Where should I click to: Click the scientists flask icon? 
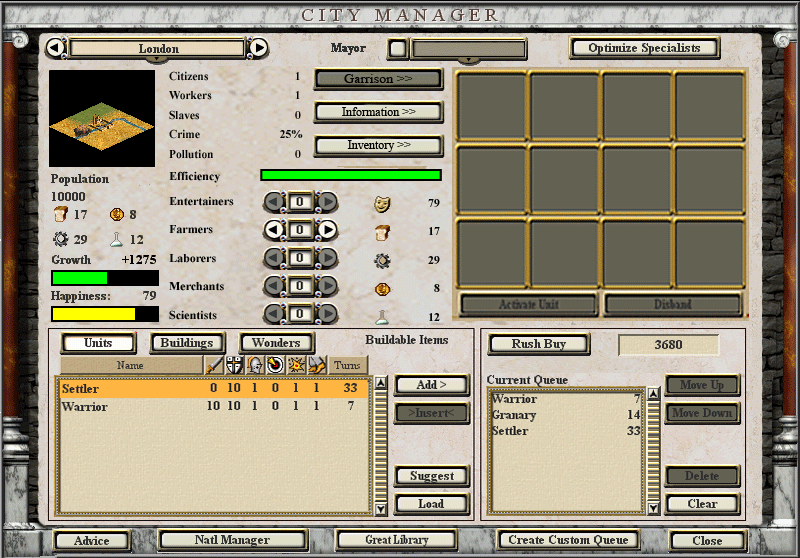[x=382, y=317]
